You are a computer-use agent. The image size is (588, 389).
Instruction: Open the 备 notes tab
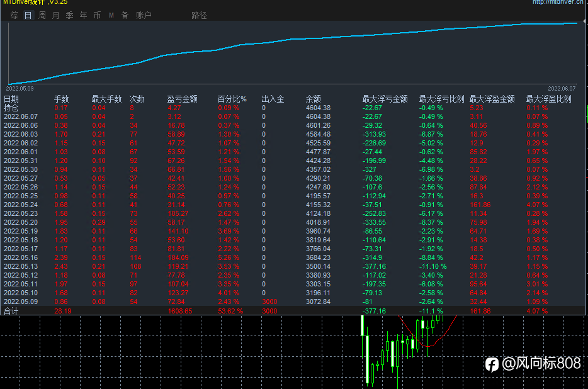pyautogui.click(x=125, y=15)
